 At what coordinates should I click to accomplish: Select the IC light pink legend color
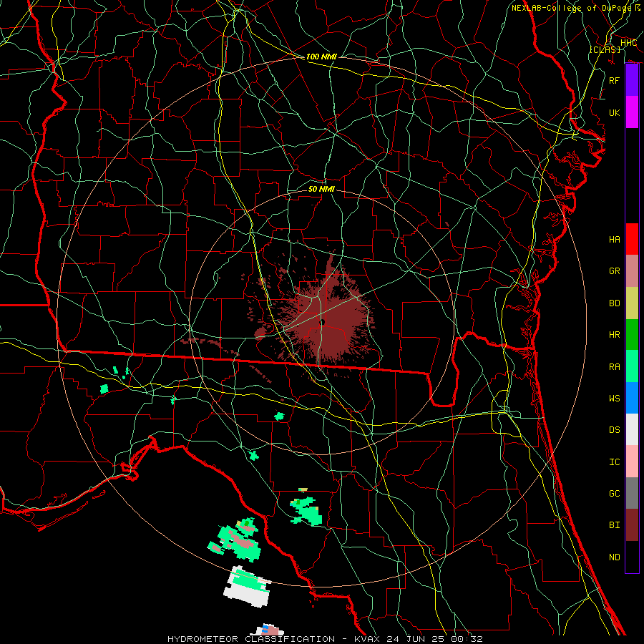632,462
